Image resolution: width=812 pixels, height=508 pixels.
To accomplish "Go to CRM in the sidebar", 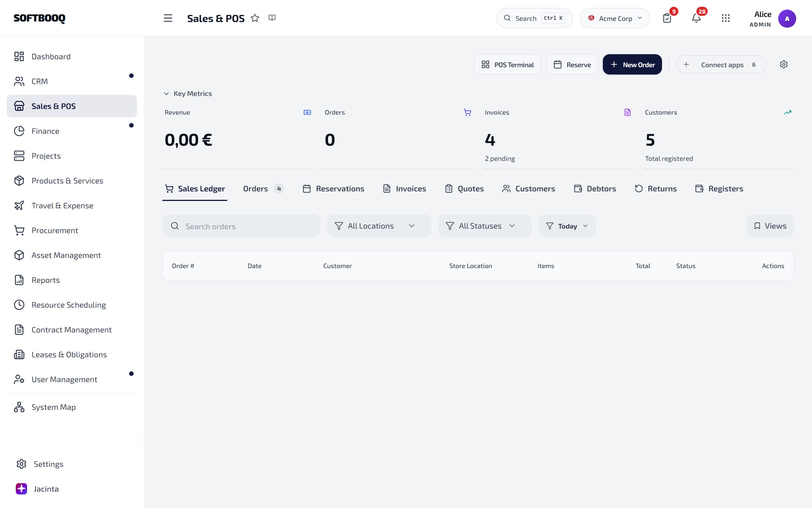I will click(72, 81).
